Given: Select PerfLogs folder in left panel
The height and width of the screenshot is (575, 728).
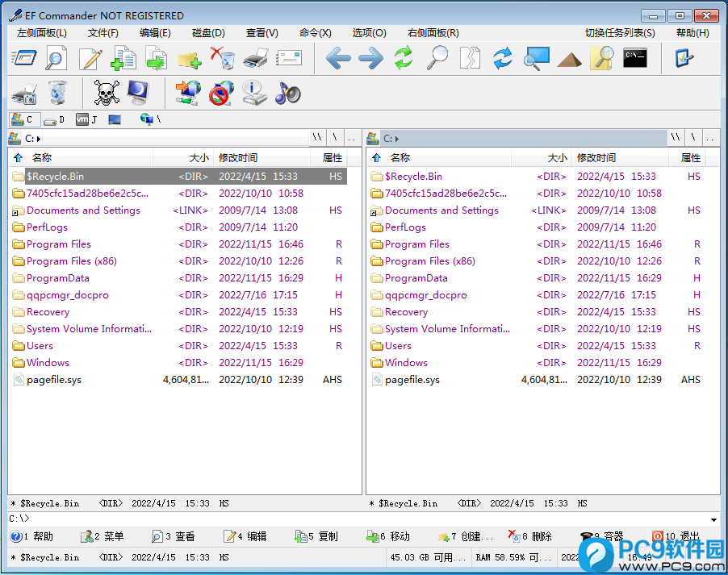Looking at the screenshot, I should 179,227.
